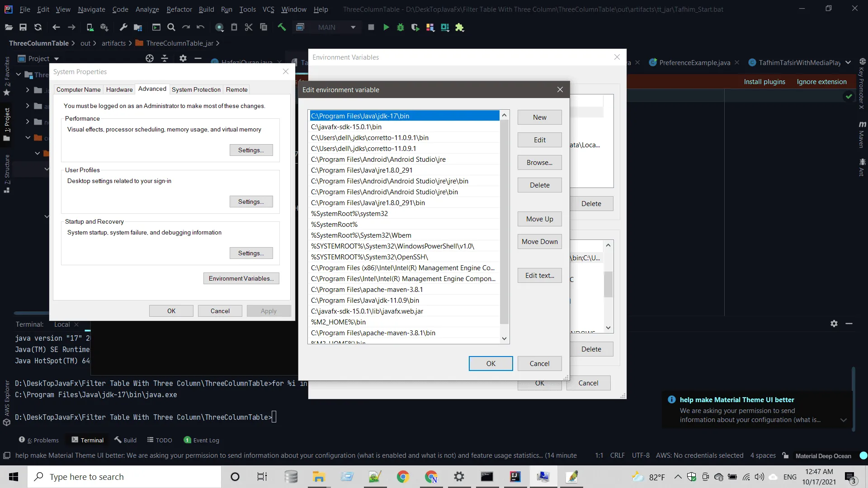The height and width of the screenshot is (488, 868).
Task: Click the Install plugins link
Action: point(764,82)
